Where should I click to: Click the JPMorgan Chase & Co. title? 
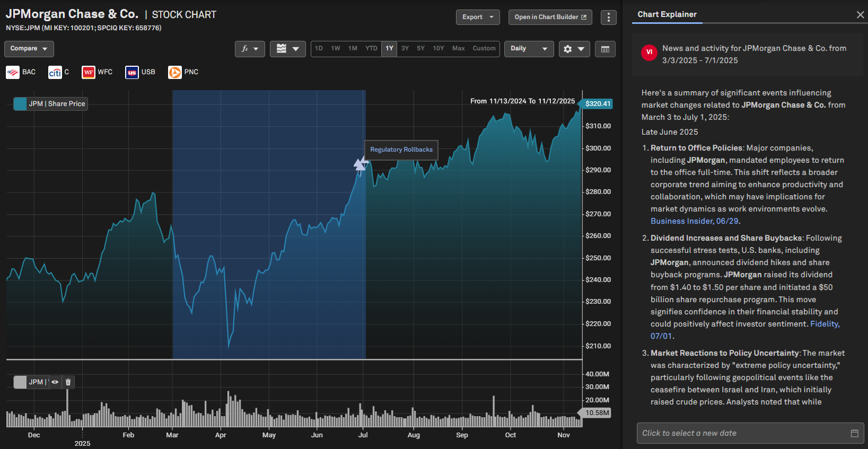point(72,14)
